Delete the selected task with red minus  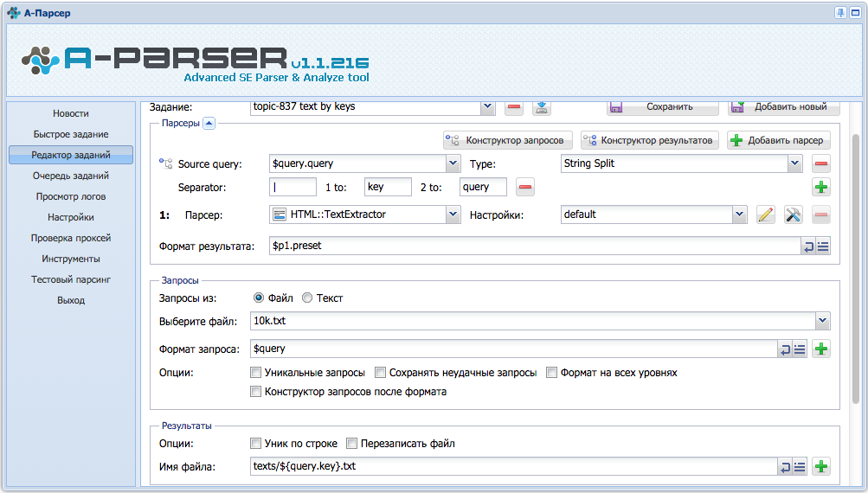514,107
